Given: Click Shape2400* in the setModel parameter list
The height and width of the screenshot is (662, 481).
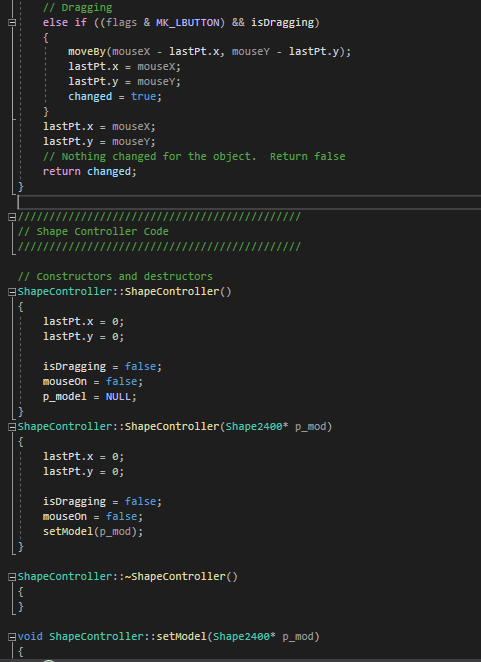Looking at the screenshot, I should click(x=244, y=636).
